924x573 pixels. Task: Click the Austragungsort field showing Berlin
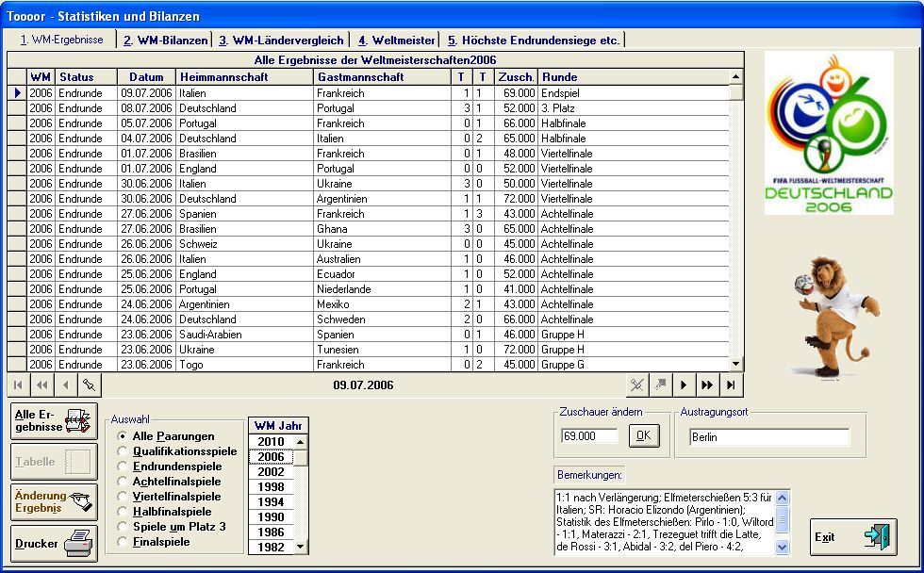(x=767, y=437)
